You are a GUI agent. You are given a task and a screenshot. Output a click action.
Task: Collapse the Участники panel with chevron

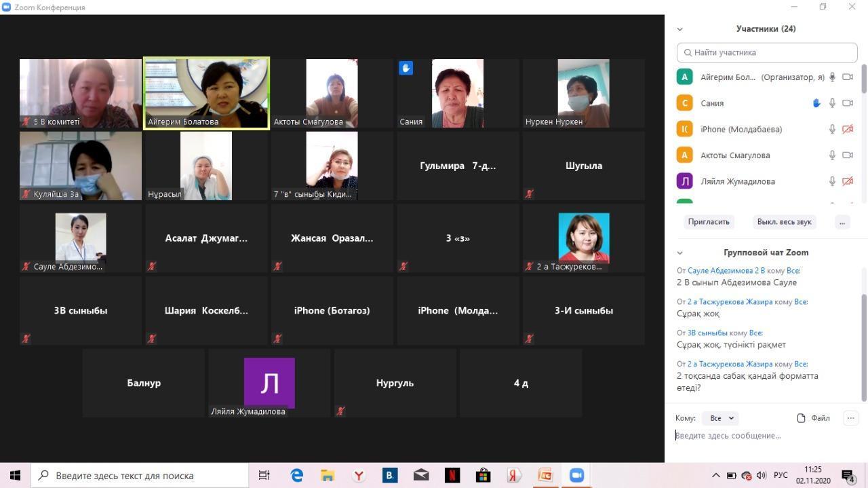point(679,29)
